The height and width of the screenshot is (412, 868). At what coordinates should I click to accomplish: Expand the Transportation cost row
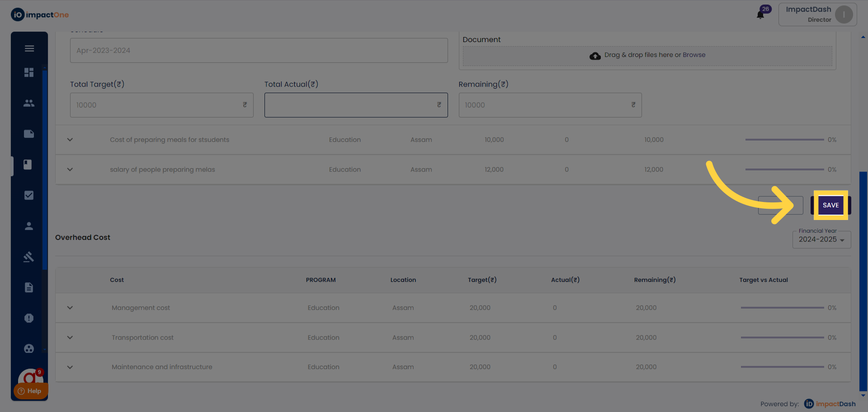click(70, 337)
